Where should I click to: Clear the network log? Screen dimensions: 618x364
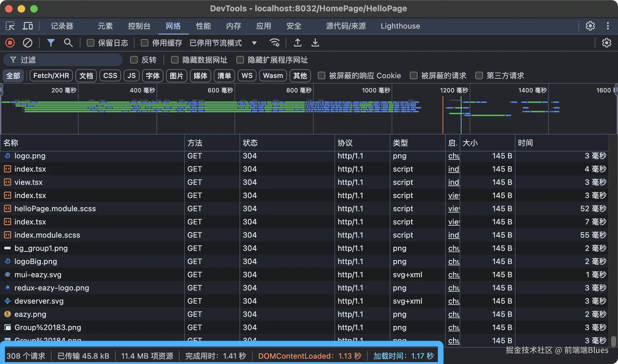tap(28, 43)
